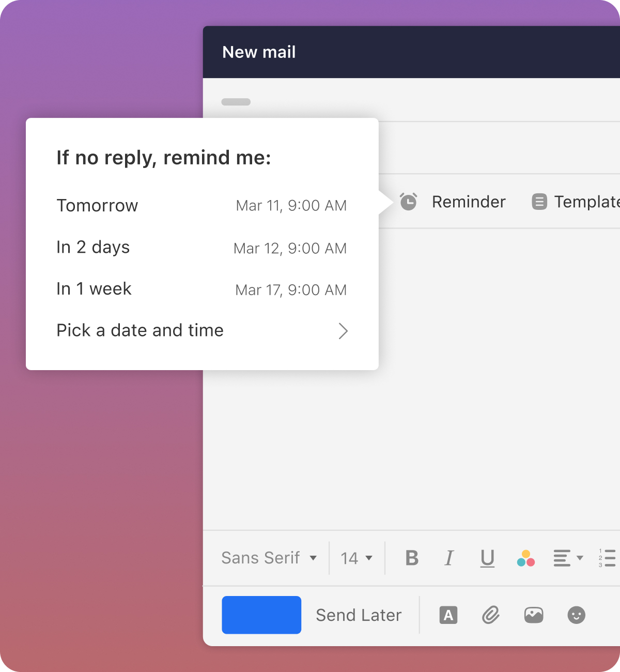Open the Sans Serif font dropdown

tap(269, 558)
